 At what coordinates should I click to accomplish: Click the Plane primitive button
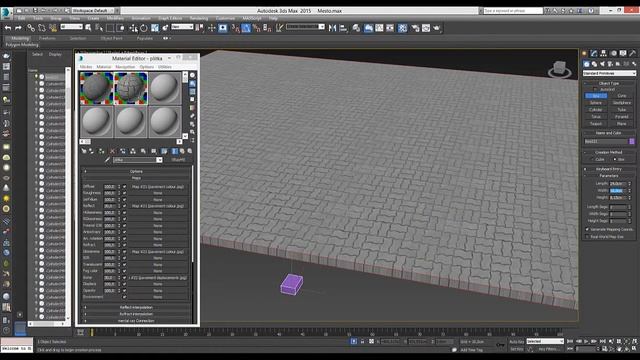pos(622,123)
